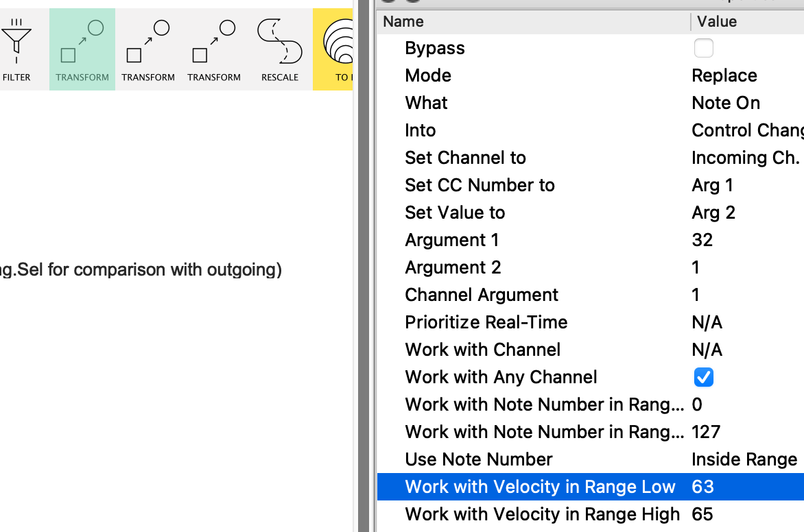This screenshot has width=804, height=532.
Task: Open Set Channel to Incoming Ch. dropdown
Action: (745, 158)
